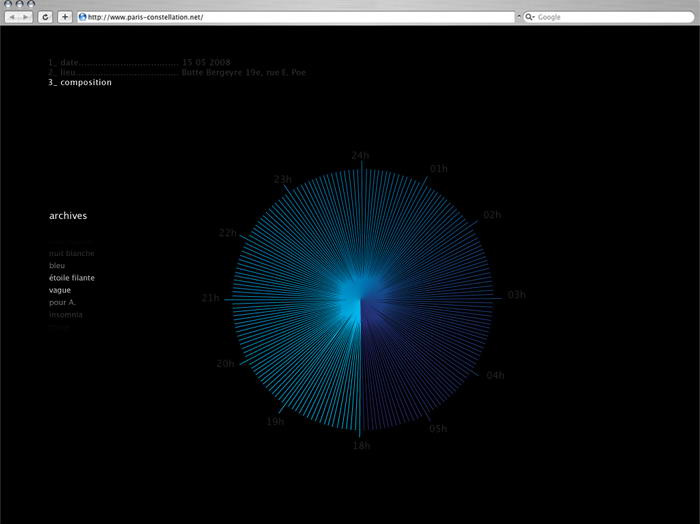
Task: Open the 'étoile filante' archive
Action: 72,278
